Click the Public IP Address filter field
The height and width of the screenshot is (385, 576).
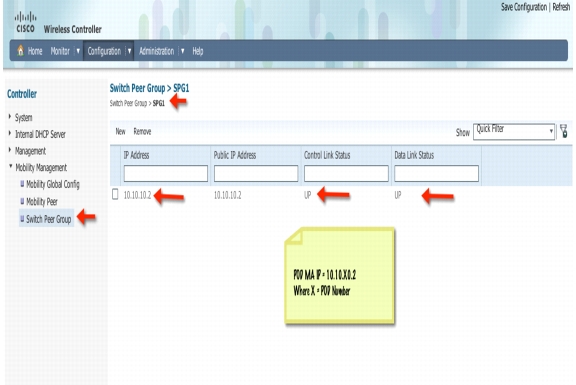(x=256, y=173)
